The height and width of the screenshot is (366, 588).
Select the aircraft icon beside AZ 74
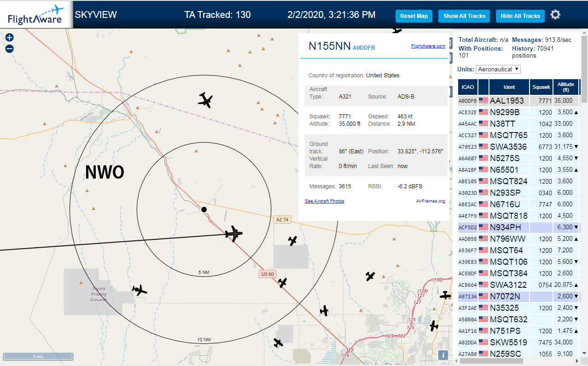click(292, 240)
